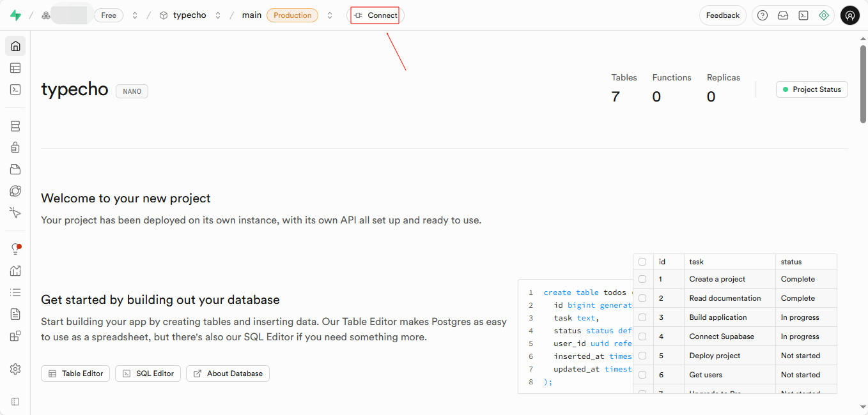Open the Storage section icon
The image size is (868, 415).
click(15, 169)
